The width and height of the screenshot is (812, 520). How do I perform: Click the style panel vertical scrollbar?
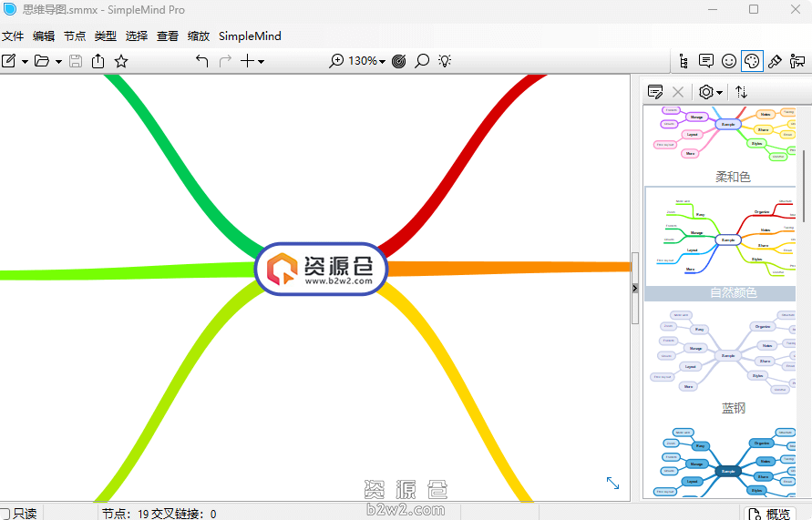pyautogui.click(x=803, y=187)
